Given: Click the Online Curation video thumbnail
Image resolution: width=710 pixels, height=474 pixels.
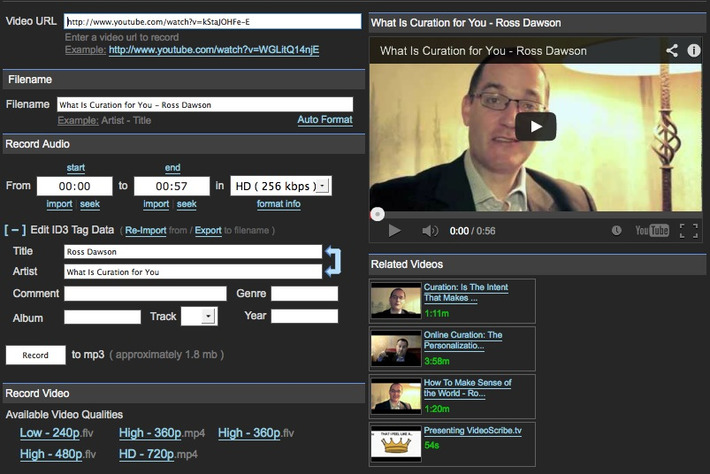Looking at the screenshot, I should click(x=396, y=349).
